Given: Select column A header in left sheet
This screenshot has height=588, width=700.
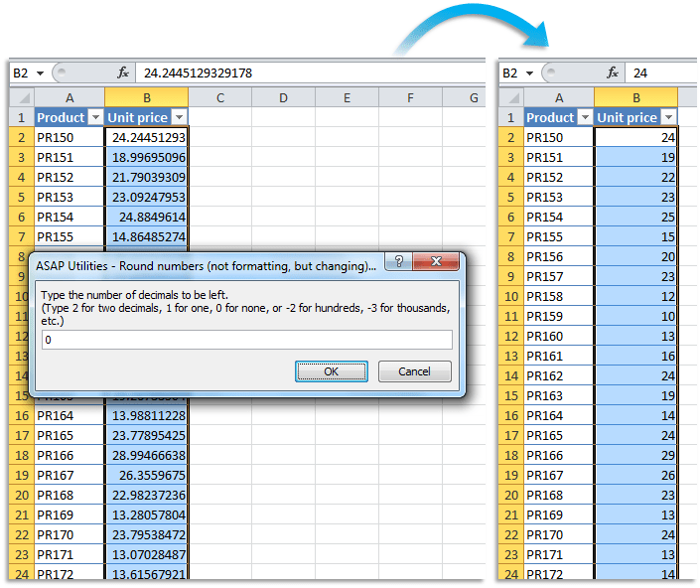Looking at the screenshot, I should 70,97.
